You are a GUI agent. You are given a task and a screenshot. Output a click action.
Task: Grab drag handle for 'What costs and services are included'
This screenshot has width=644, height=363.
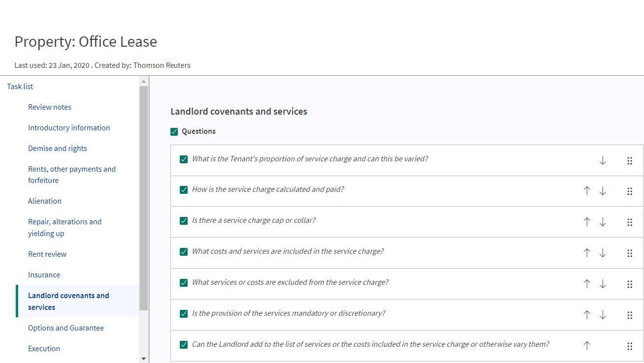coord(630,254)
